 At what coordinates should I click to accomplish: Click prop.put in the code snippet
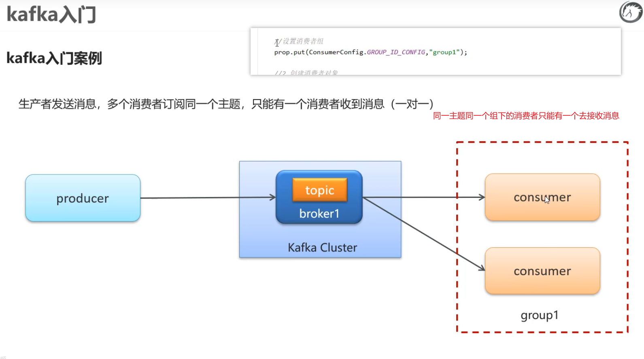pyautogui.click(x=289, y=52)
